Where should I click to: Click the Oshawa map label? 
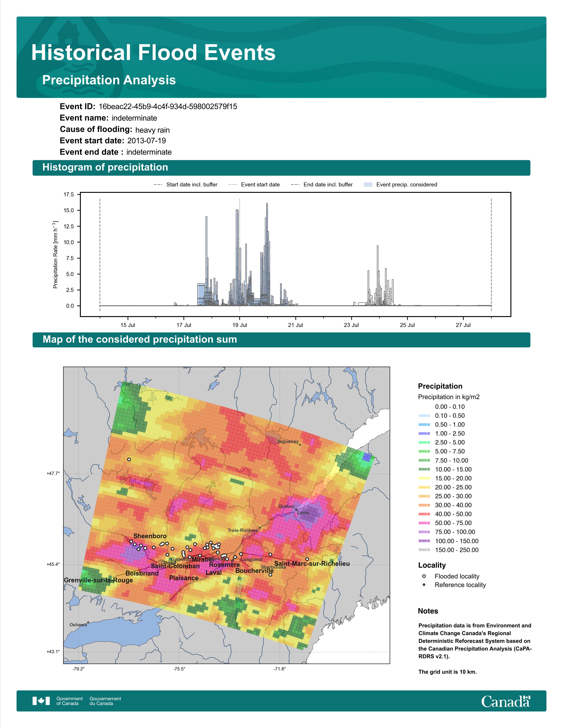(78, 625)
